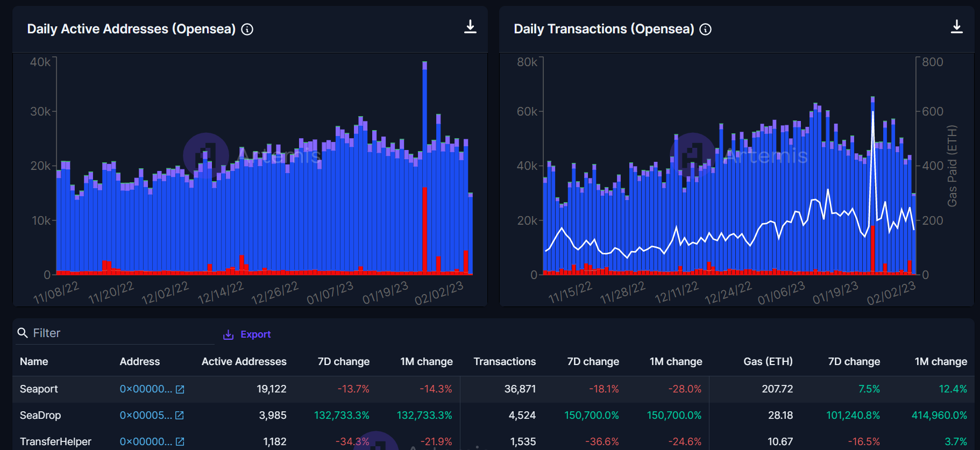Viewport: 980px width, 450px height.
Task: Click the Filter search magnifier icon
Action: click(x=23, y=333)
